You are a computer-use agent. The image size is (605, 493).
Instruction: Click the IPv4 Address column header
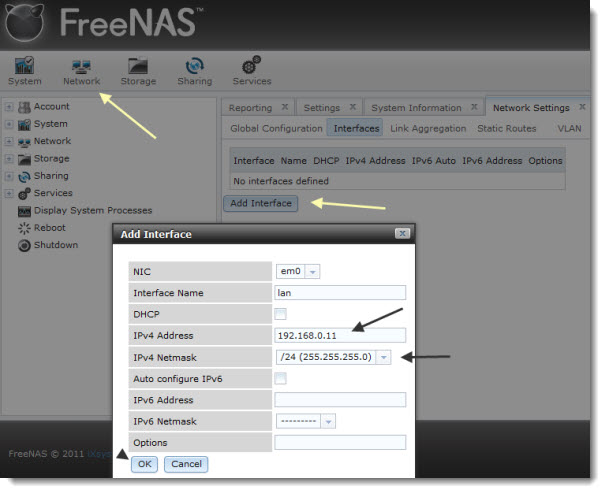(375, 161)
